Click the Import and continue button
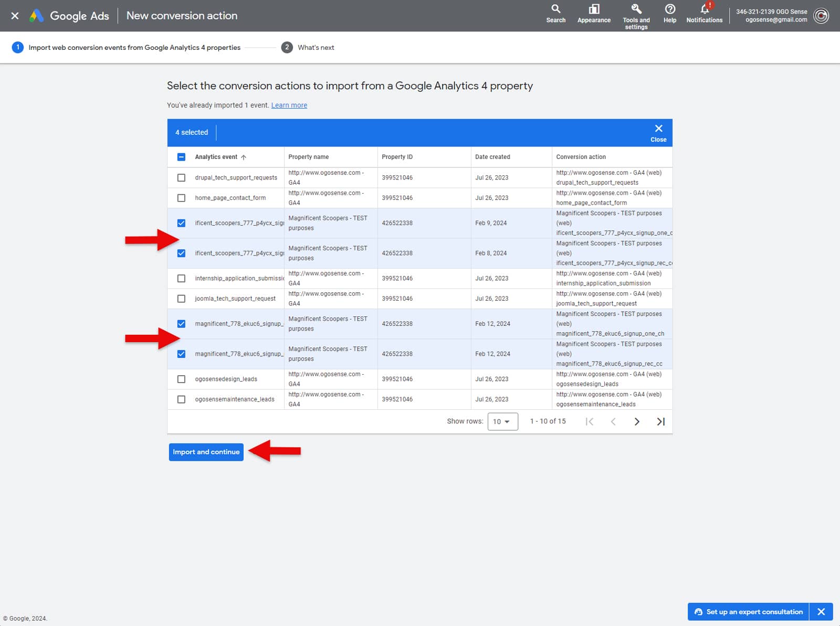This screenshot has height=626, width=840. [206, 452]
